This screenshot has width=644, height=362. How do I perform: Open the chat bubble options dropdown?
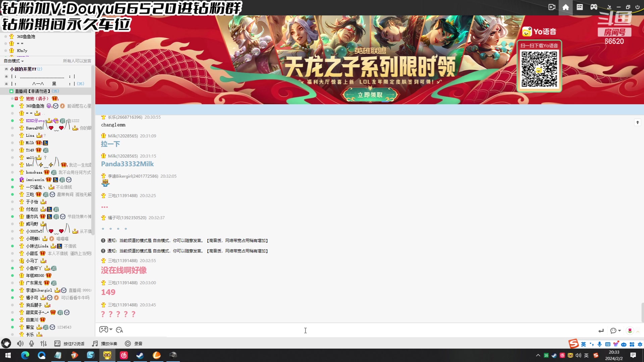click(x=615, y=331)
